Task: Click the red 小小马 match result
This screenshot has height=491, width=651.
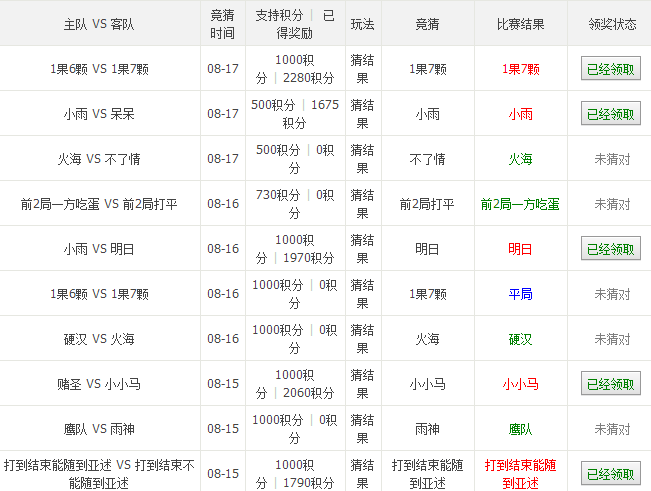Action: coord(520,384)
